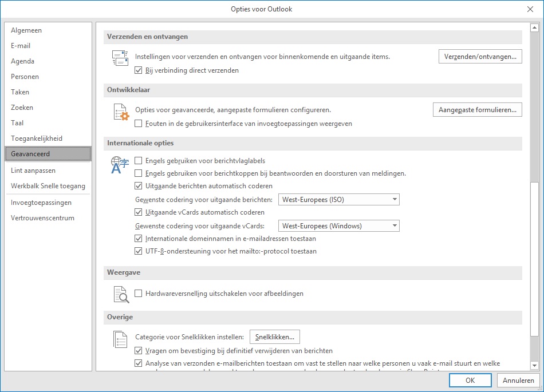Viewport: 544px width, 392px height.
Task: Open the Lint aanpassen category
Action: pos(48,171)
